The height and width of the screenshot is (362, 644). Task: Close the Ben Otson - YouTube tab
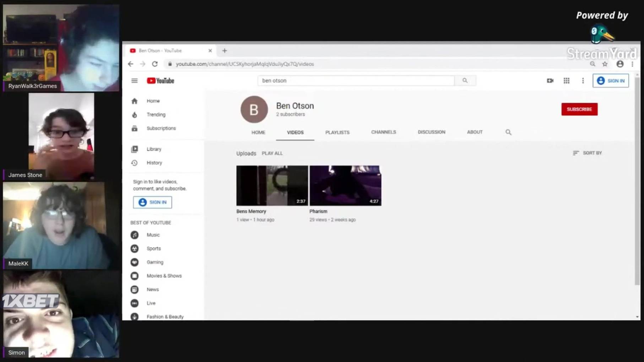coord(210,51)
